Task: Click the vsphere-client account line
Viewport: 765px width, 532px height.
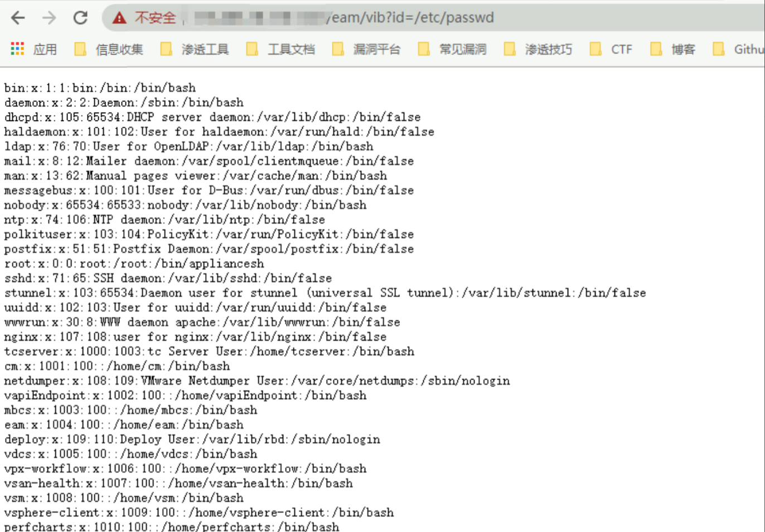Action: click(x=198, y=512)
